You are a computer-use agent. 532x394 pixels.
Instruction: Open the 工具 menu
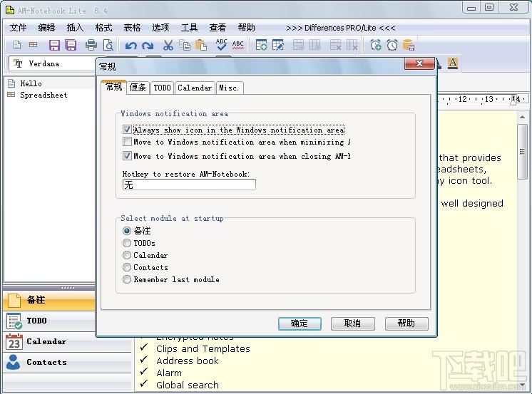point(189,28)
